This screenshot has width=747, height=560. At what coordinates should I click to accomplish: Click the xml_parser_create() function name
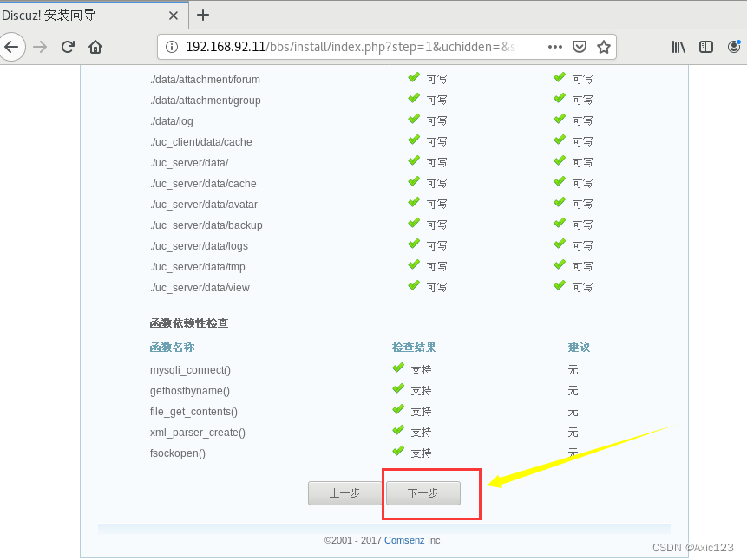pyautogui.click(x=198, y=433)
